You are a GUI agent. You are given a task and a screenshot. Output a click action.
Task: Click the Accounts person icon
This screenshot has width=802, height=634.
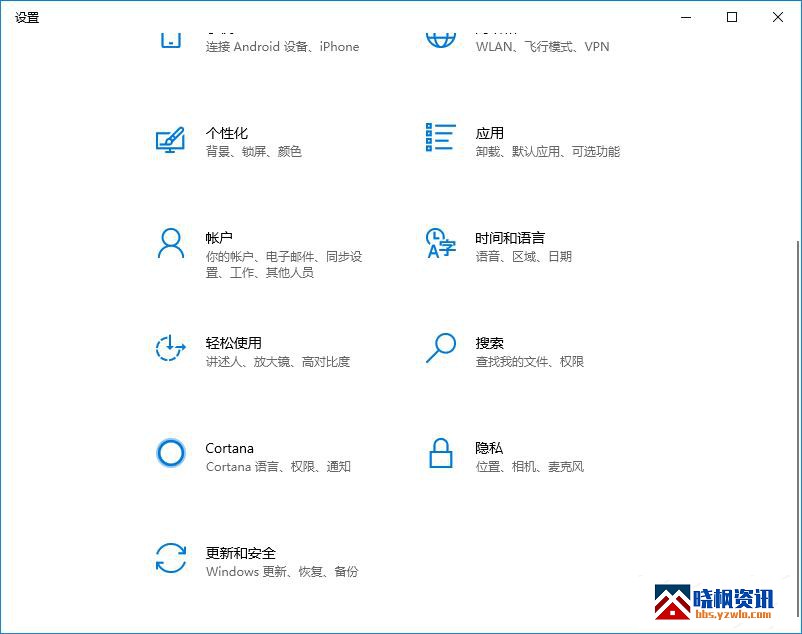point(171,243)
